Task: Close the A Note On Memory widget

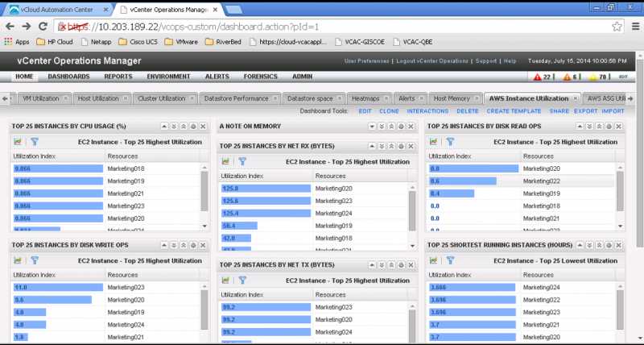Action: (x=411, y=127)
